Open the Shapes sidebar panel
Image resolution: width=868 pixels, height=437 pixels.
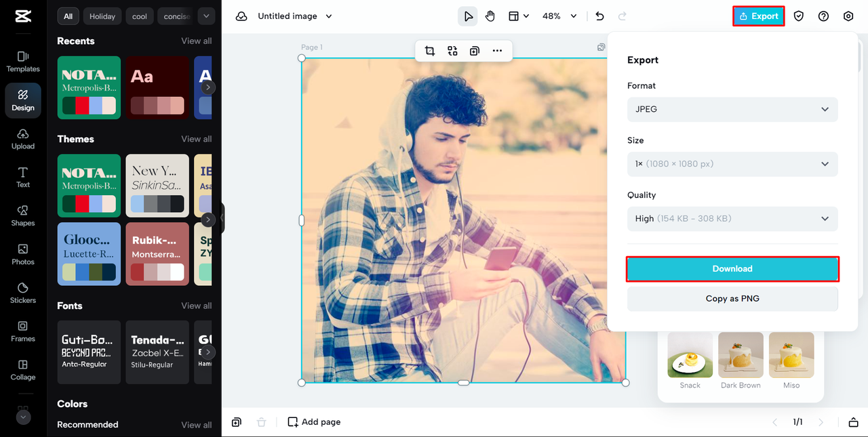coord(23,216)
